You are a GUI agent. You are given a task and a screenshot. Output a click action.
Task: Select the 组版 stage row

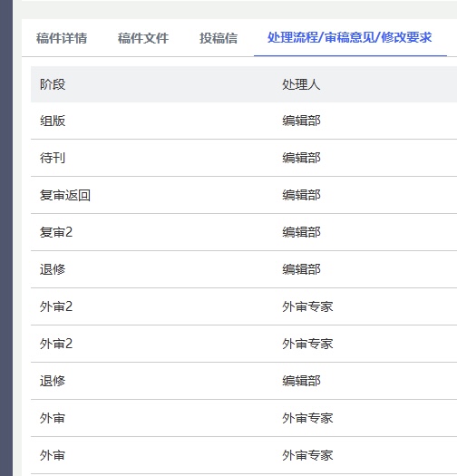tap(244, 121)
